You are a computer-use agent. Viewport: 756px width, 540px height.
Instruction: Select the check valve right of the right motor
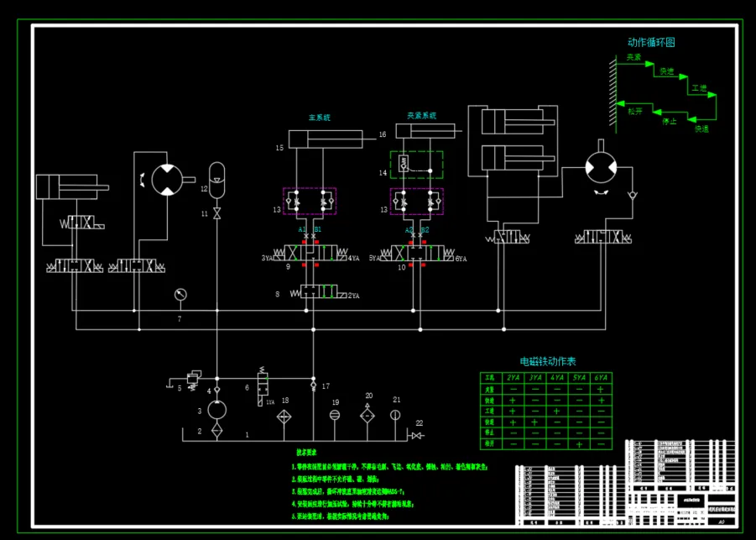click(x=632, y=196)
